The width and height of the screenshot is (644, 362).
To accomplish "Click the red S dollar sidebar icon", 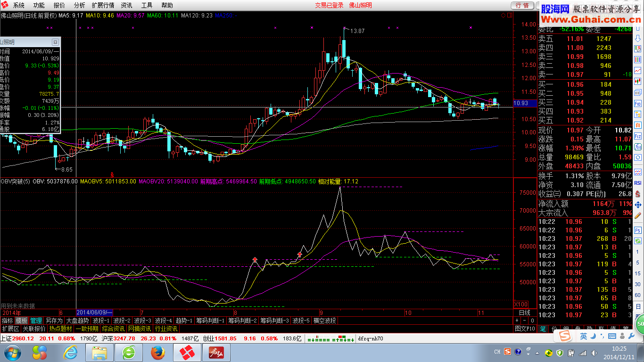I will point(637,193).
